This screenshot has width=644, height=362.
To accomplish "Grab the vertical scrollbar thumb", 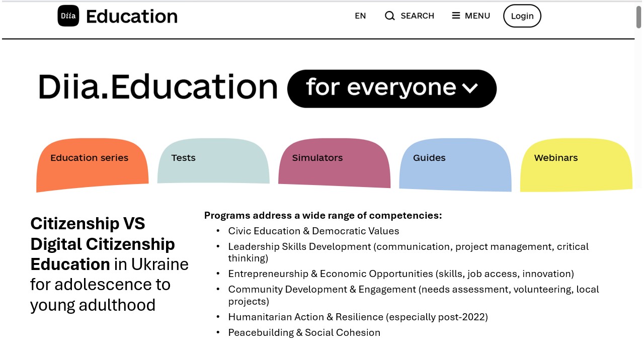I will pyautogui.click(x=639, y=17).
